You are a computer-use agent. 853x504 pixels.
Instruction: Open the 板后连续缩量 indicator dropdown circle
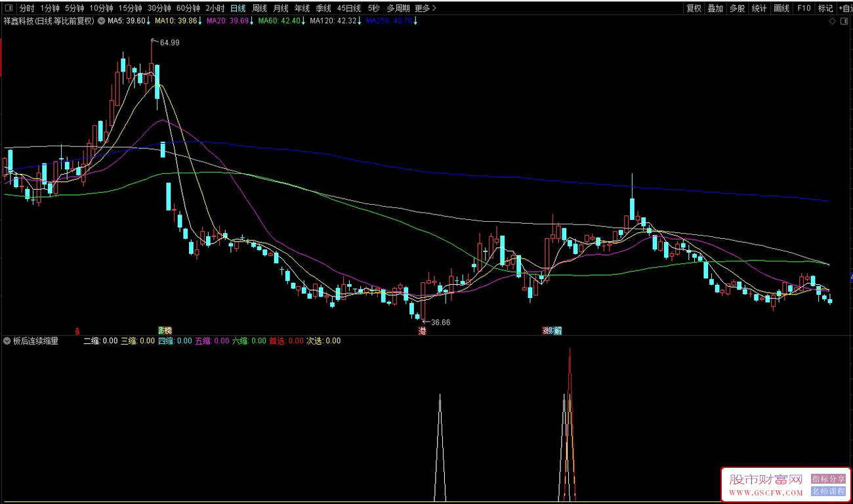(7, 341)
